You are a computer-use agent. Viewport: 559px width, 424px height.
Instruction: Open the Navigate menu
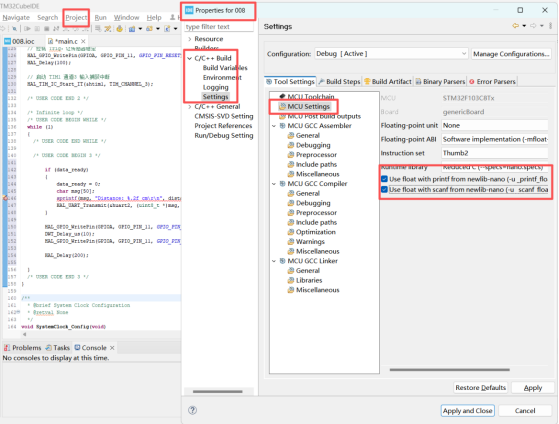tap(16, 17)
